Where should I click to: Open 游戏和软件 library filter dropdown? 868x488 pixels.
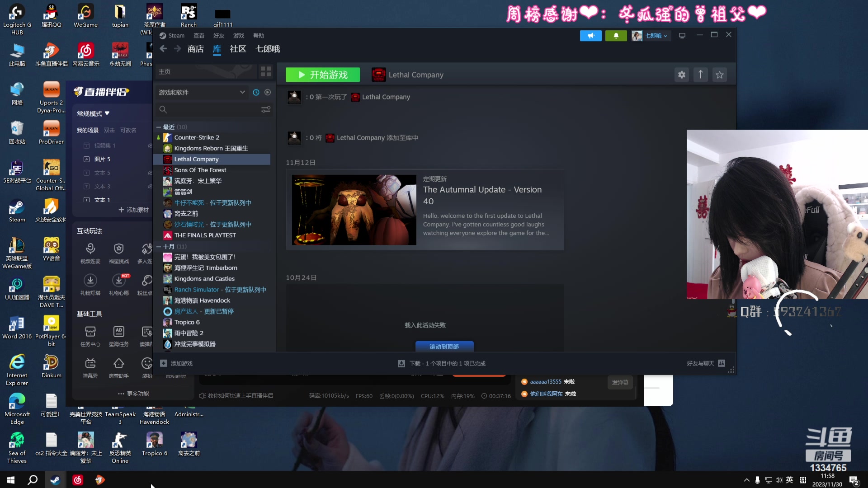point(202,92)
